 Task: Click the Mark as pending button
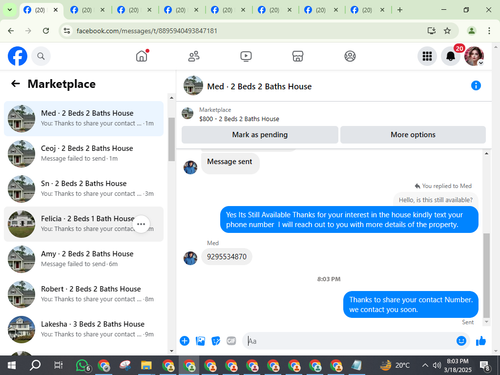(x=260, y=135)
